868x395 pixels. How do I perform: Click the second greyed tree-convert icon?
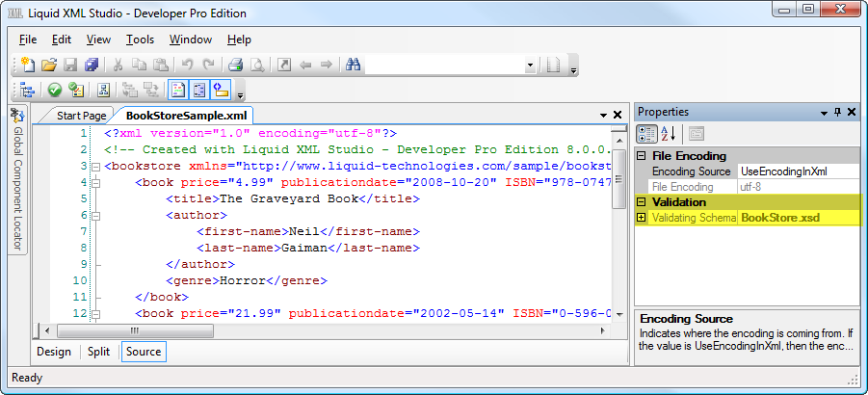point(151,89)
